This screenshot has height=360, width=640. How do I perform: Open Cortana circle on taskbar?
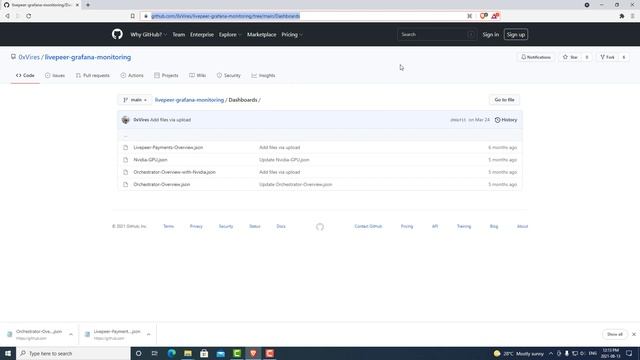[138, 353]
